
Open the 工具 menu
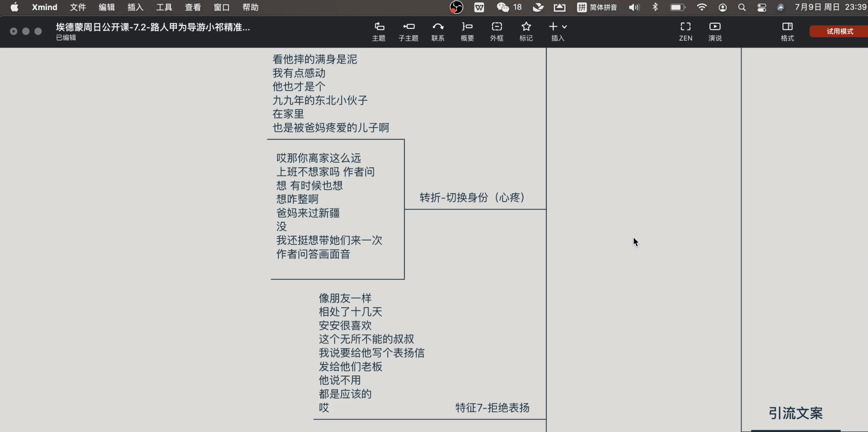point(164,7)
